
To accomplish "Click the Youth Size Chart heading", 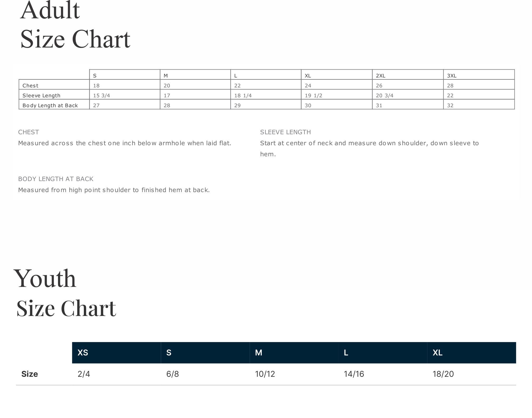I will tap(66, 293).
